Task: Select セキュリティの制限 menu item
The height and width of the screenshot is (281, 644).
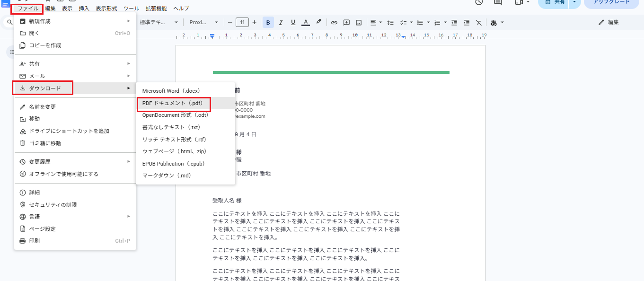Action: pos(75,205)
